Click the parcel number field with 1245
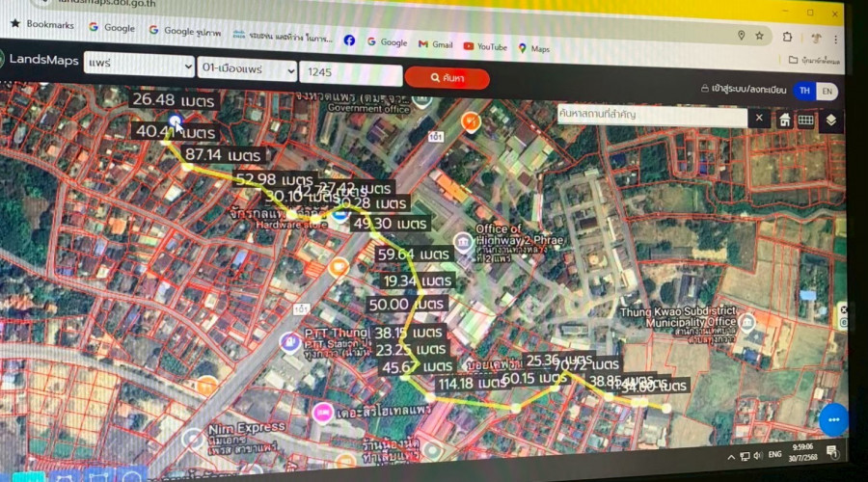The width and height of the screenshot is (868, 482). pos(349,72)
